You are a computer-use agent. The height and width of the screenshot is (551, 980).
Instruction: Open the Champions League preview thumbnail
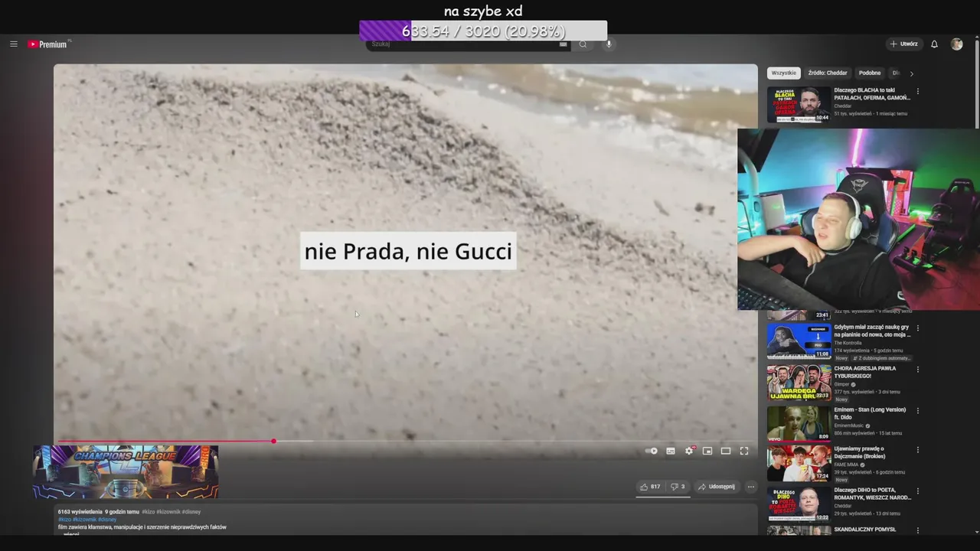(x=126, y=471)
